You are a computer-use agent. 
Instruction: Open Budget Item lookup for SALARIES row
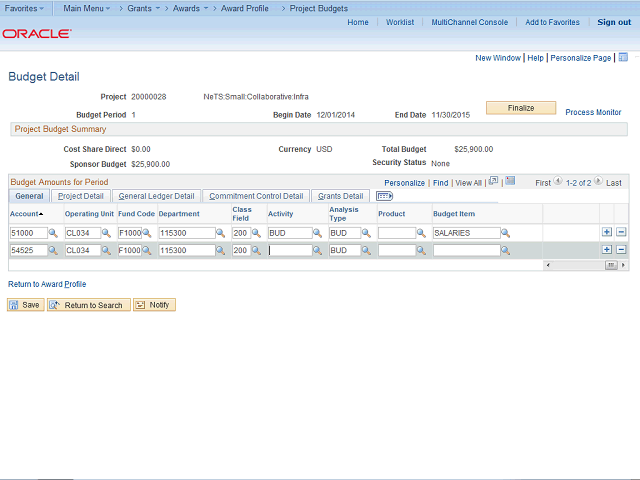click(505, 233)
